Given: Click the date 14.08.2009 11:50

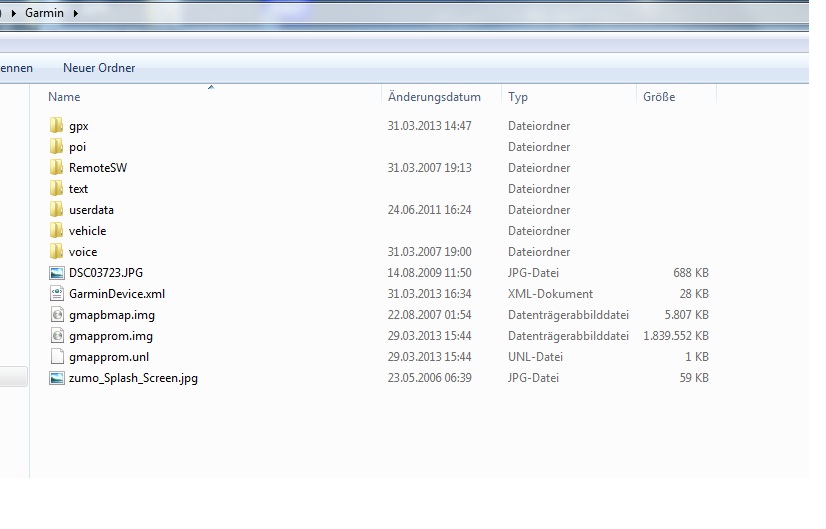Looking at the screenshot, I should point(429,273).
